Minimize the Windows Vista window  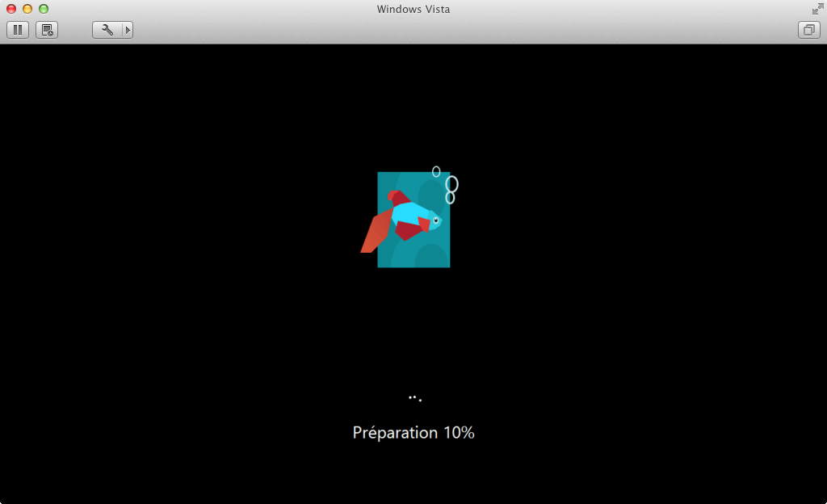(x=27, y=9)
